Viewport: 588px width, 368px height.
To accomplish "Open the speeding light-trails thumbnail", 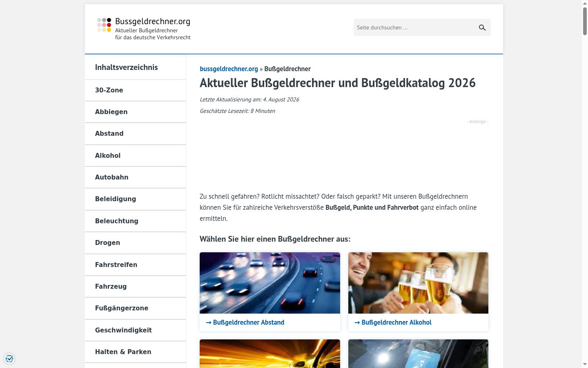I will (270, 354).
